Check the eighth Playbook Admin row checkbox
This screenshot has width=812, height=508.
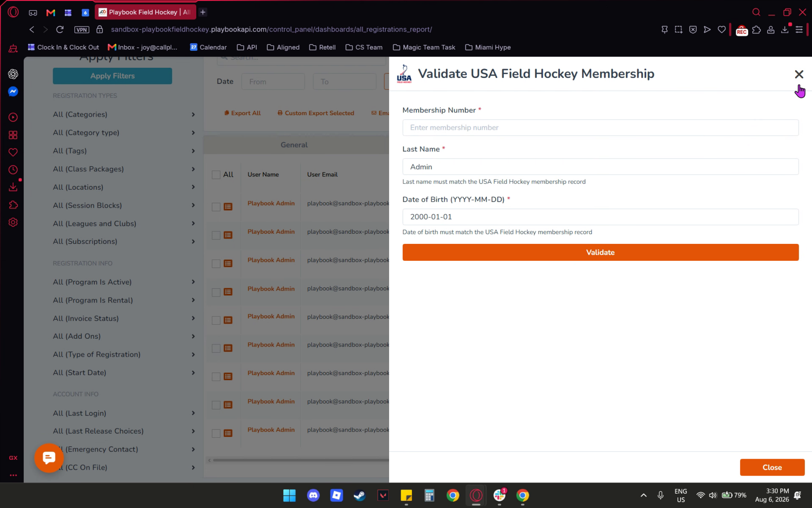point(216,405)
